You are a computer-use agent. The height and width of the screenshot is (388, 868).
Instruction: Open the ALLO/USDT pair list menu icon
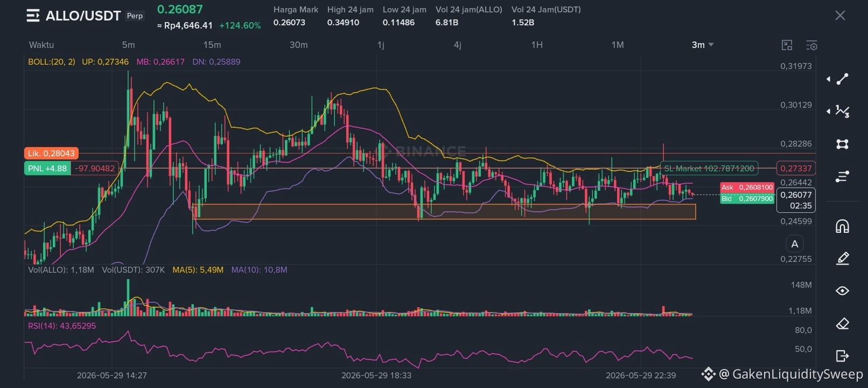pyautogui.click(x=33, y=16)
